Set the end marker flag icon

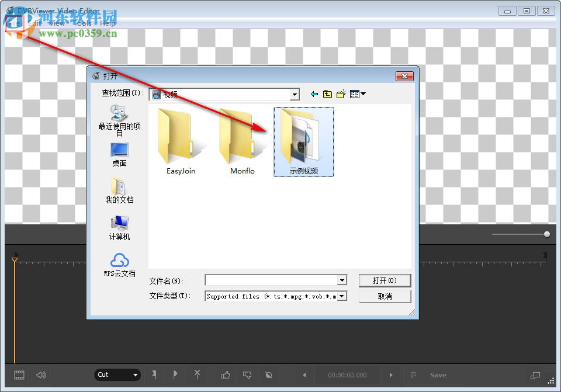click(x=175, y=375)
